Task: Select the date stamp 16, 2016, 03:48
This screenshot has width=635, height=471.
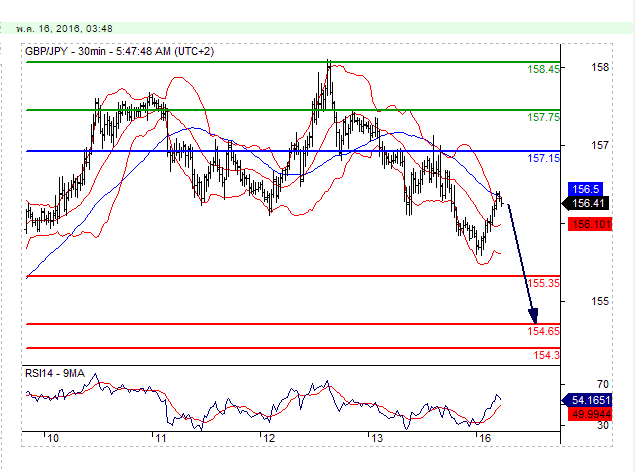Action: pyautogui.click(x=64, y=29)
